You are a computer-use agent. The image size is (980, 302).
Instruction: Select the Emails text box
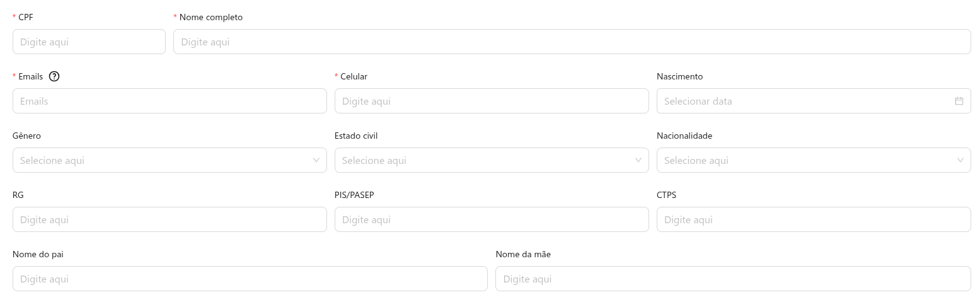[170, 101]
